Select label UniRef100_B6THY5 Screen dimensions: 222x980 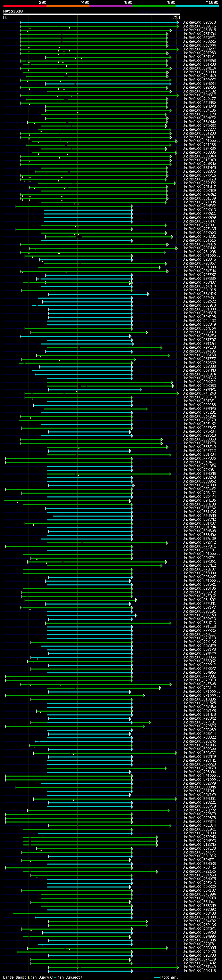coord(199,168)
